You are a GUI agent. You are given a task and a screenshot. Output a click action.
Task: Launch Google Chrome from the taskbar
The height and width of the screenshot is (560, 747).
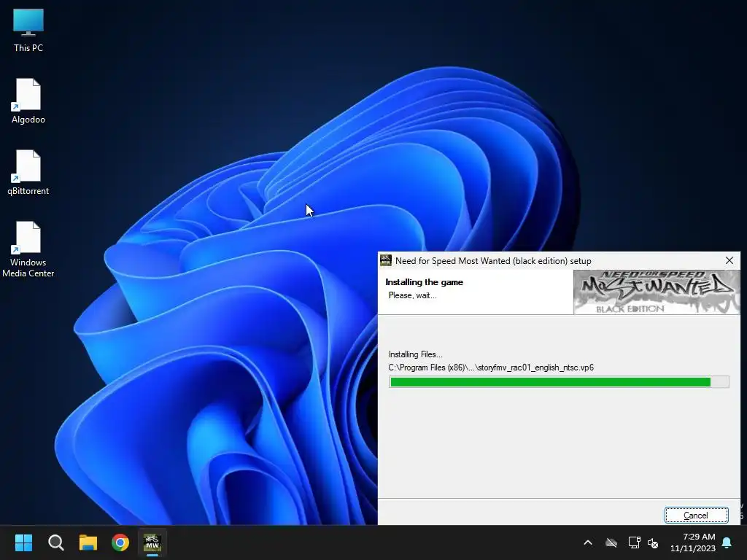(120, 542)
